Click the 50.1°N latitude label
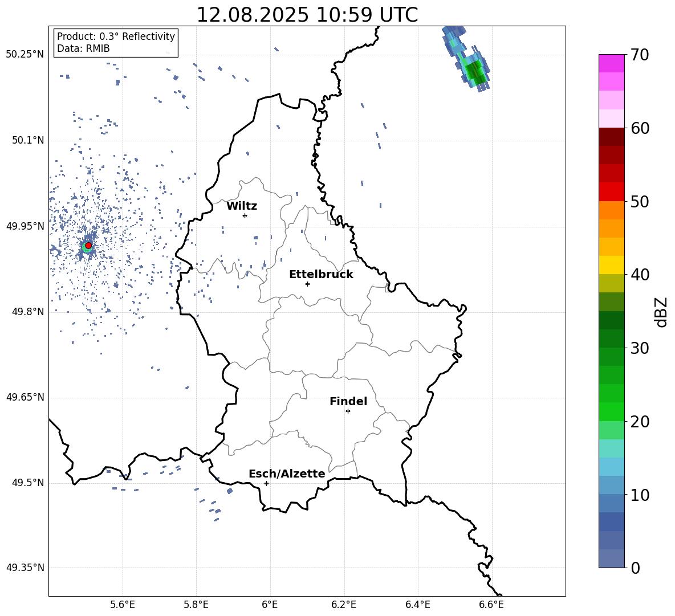The image size is (675, 616). click(27, 140)
